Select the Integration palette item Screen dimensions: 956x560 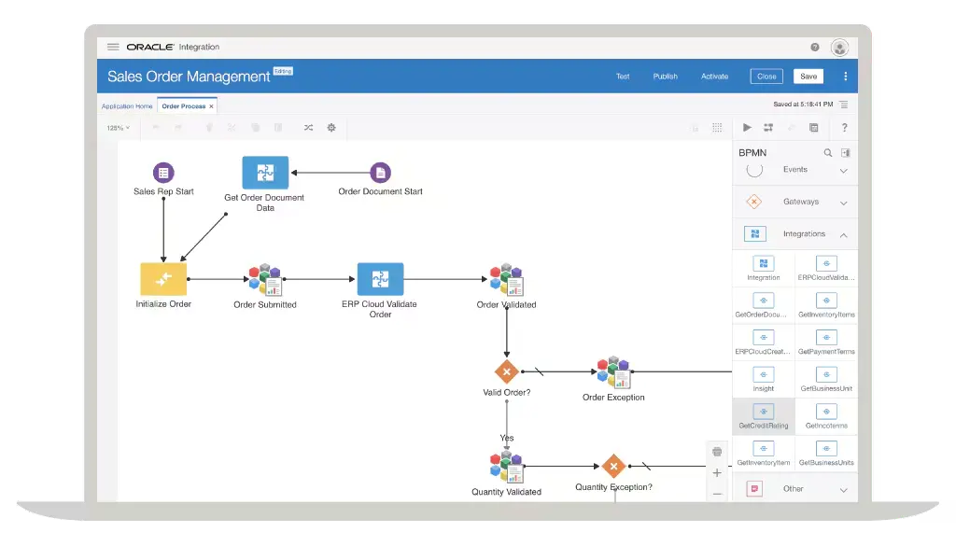(x=764, y=268)
